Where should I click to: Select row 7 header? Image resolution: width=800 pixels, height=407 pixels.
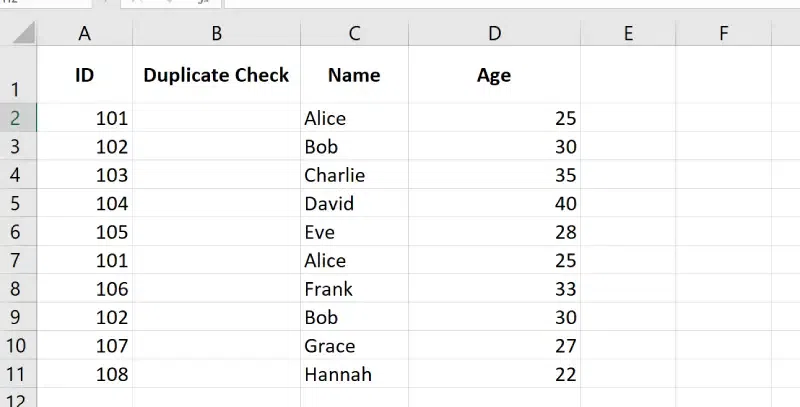[x=17, y=261]
